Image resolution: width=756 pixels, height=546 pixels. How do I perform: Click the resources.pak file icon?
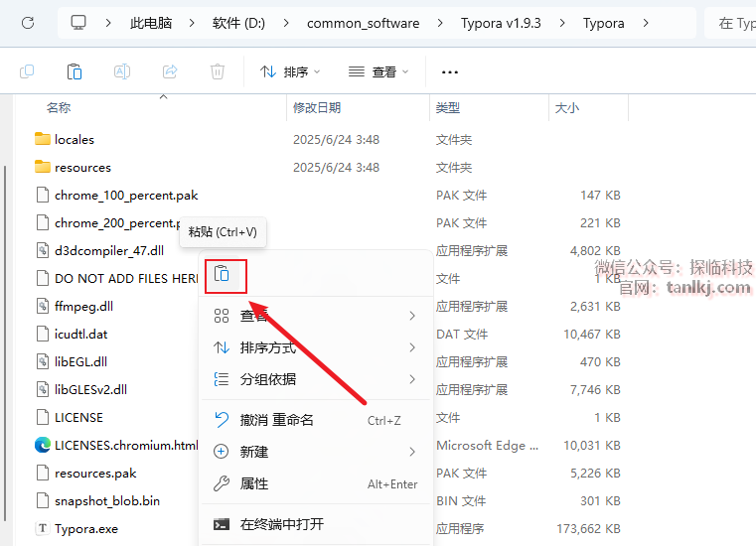point(43,473)
